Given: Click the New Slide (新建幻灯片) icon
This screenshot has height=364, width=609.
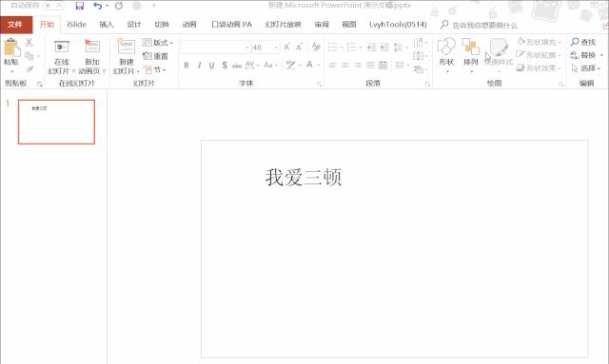Looking at the screenshot, I should 127,48.
